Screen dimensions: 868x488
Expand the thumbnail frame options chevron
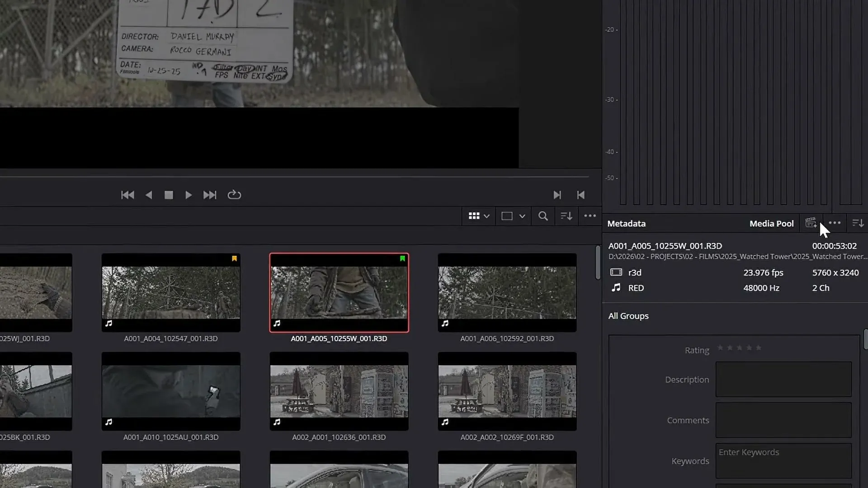pyautogui.click(x=522, y=216)
